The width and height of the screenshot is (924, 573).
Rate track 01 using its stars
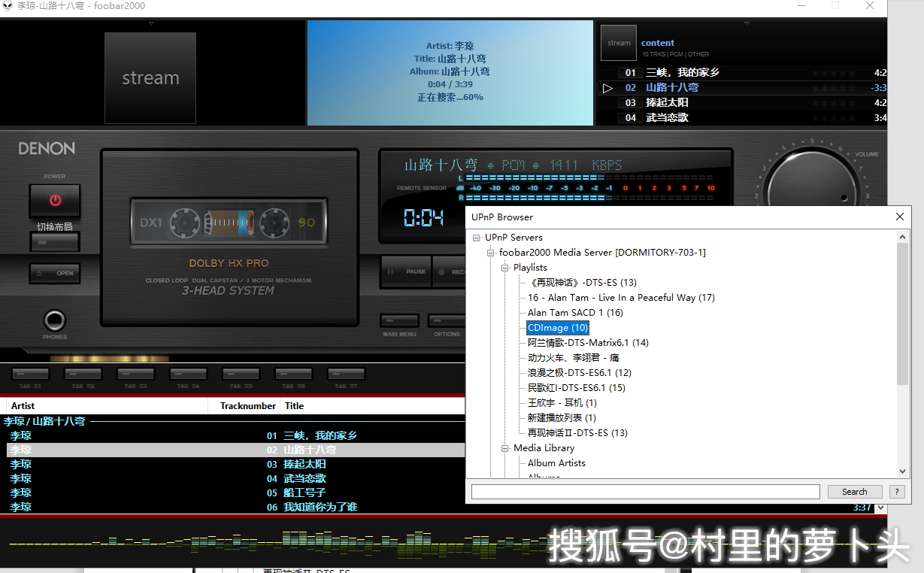point(833,73)
